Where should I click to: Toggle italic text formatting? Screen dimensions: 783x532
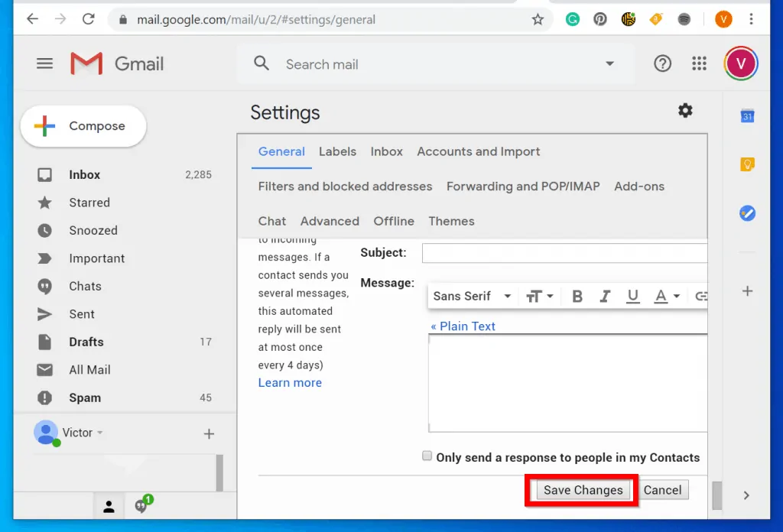point(605,297)
